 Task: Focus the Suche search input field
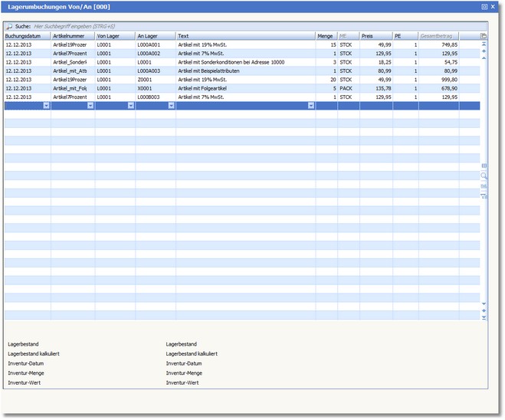[x=153, y=25]
